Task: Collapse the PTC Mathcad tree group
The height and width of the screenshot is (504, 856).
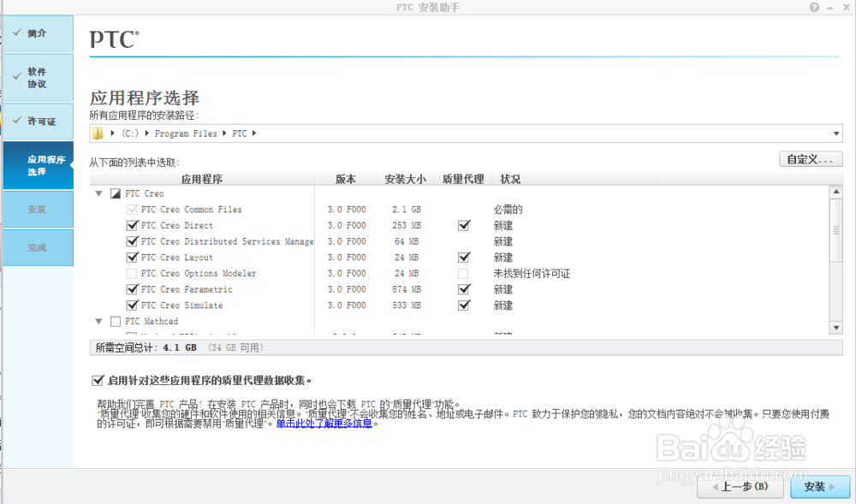Action: (x=98, y=321)
